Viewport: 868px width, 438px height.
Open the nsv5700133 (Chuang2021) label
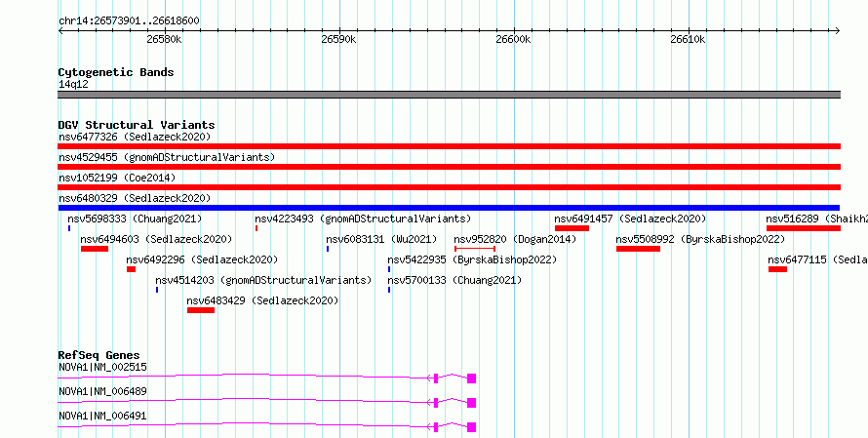point(454,280)
